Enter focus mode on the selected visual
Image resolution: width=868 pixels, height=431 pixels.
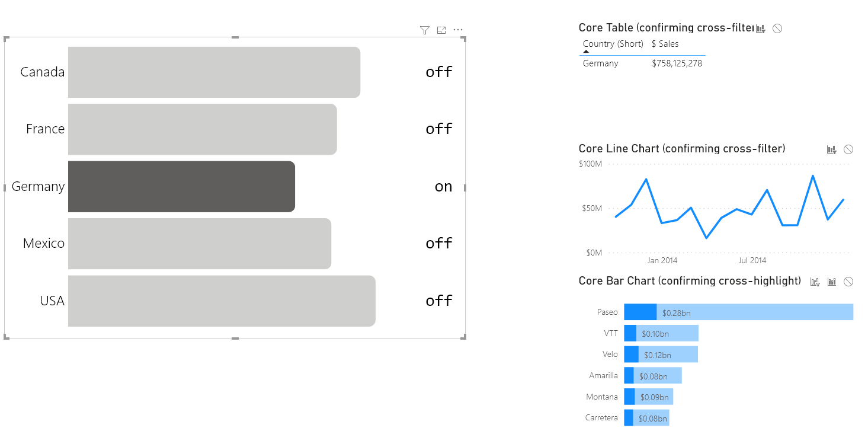point(441,30)
